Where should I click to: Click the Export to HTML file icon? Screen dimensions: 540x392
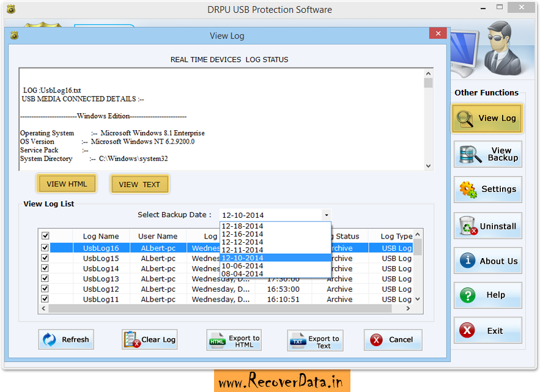pos(217,339)
